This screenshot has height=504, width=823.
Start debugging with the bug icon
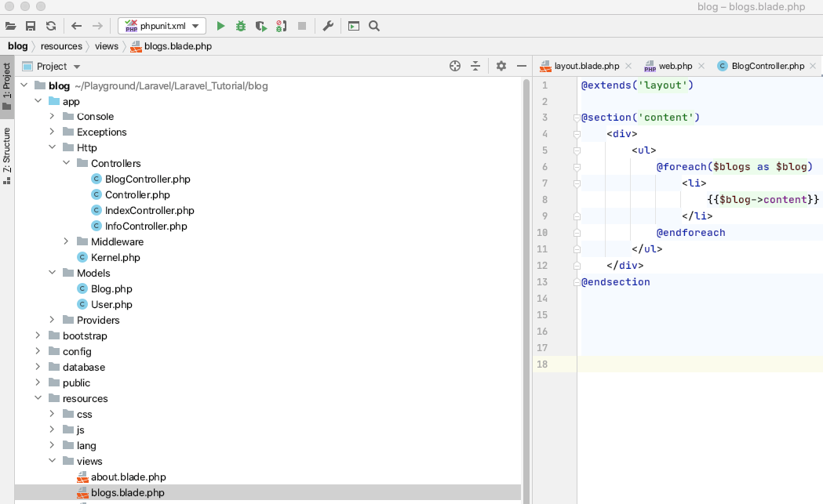241,26
